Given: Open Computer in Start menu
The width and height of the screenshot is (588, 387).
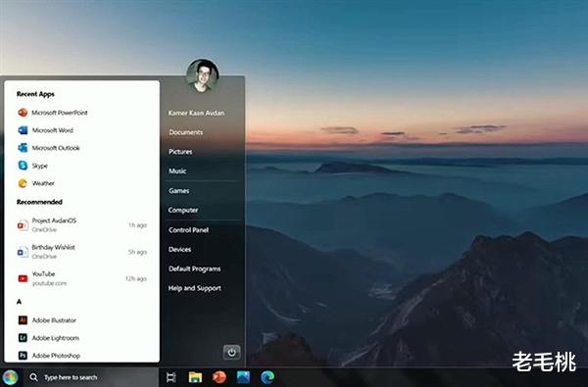Looking at the screenshot, I should 183,211.
